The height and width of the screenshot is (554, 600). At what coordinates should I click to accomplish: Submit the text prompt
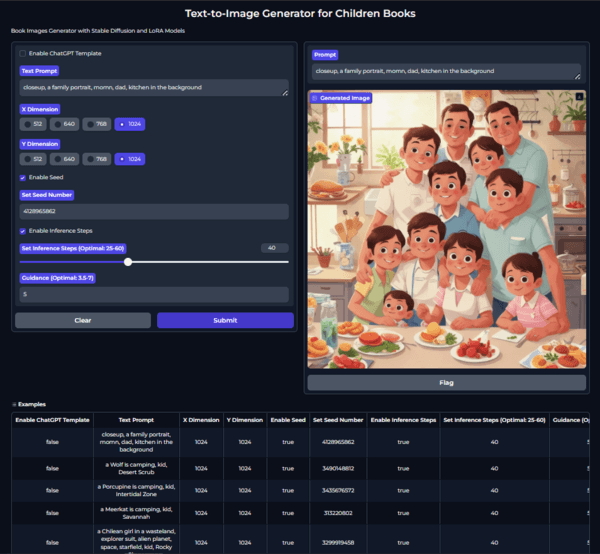coord(225,321)
